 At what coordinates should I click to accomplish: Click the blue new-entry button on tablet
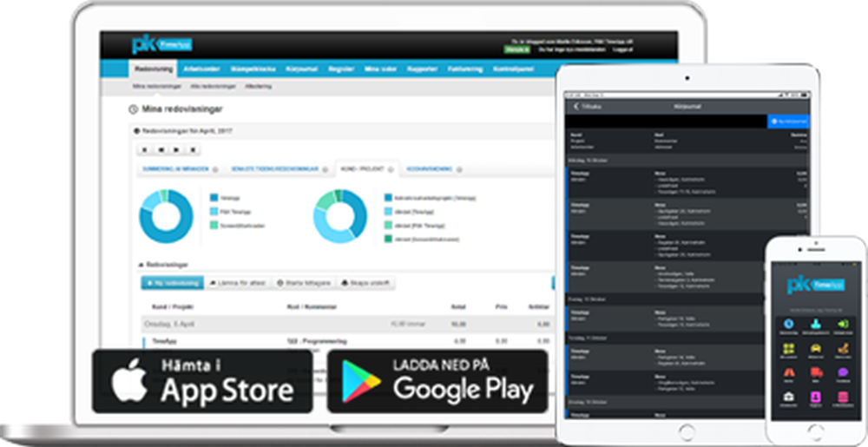click(x=788, y=122)
